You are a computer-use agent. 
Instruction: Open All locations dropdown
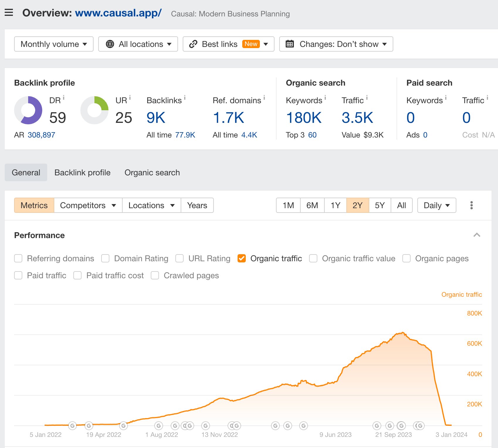(138, 44)
